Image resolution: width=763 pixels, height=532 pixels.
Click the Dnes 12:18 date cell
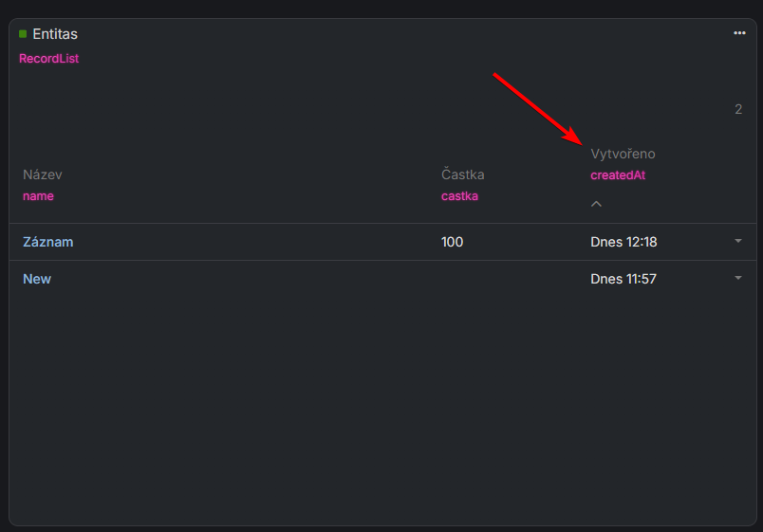pyautogui.click(x=623, y=242)
